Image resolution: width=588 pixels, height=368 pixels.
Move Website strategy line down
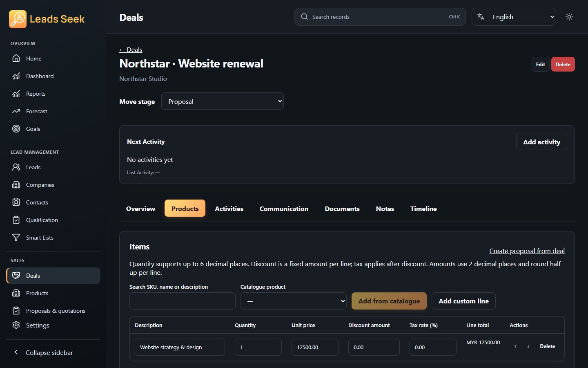tap(528, 346)
